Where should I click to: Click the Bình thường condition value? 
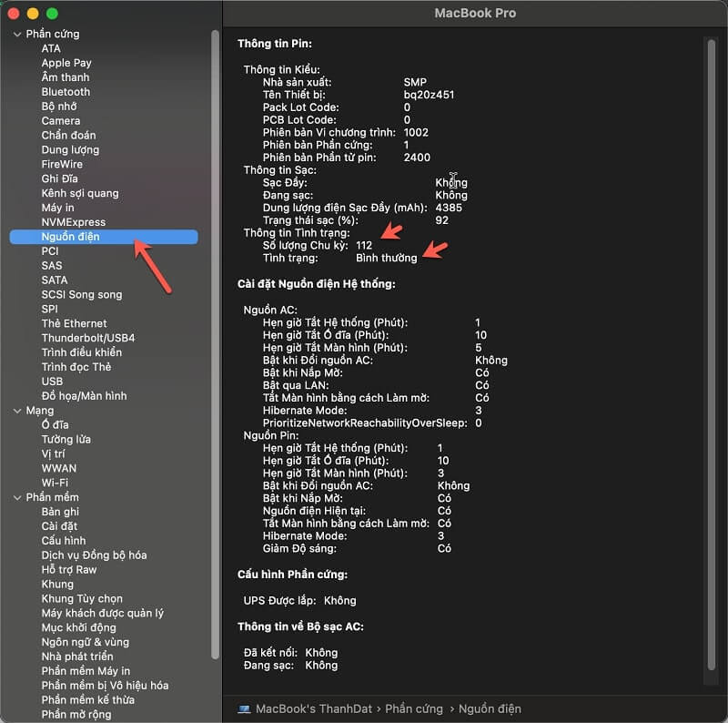(x=386, y=259)
